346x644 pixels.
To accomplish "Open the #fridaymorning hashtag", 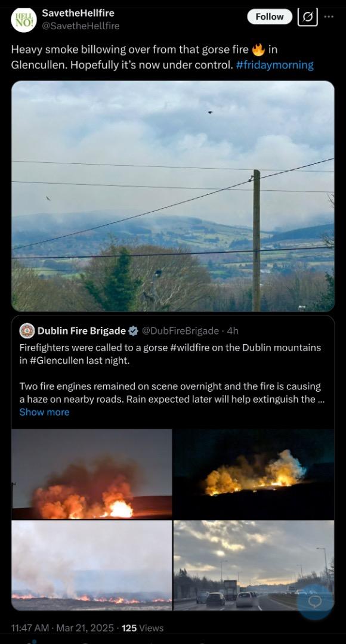I will coord(275,65).
